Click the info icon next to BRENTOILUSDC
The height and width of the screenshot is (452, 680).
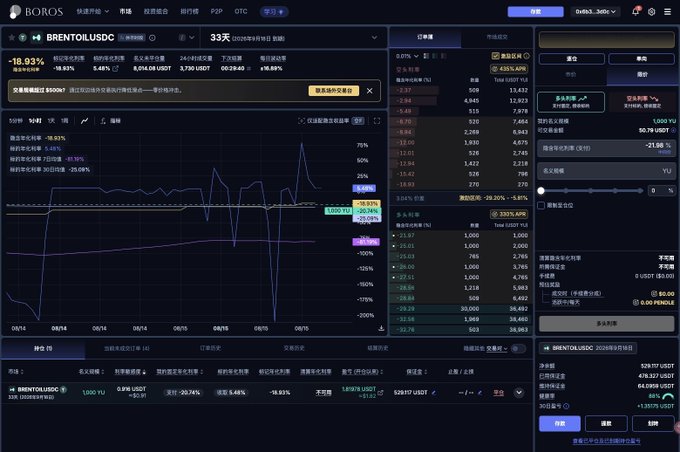tap(152, 38)
